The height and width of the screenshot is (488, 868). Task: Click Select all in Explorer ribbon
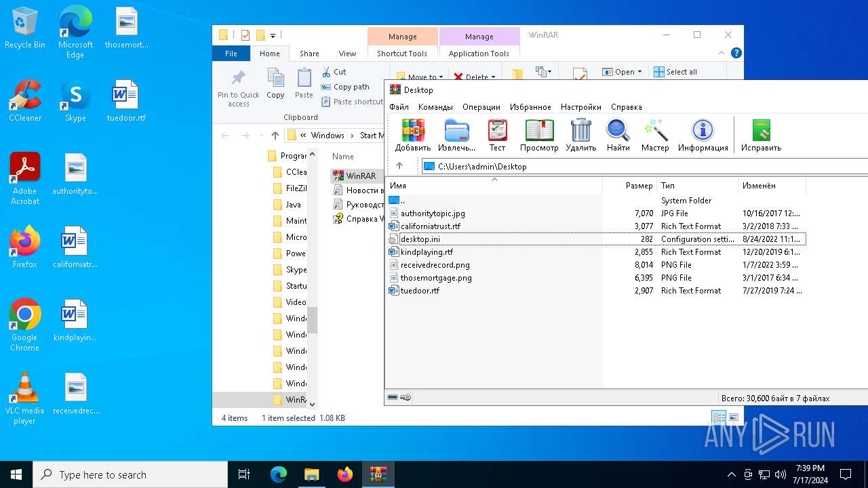(x=675, y=72)
